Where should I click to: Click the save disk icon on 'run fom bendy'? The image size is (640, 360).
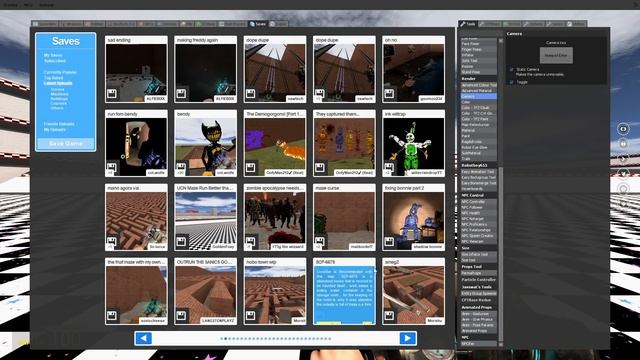point(111,168)
